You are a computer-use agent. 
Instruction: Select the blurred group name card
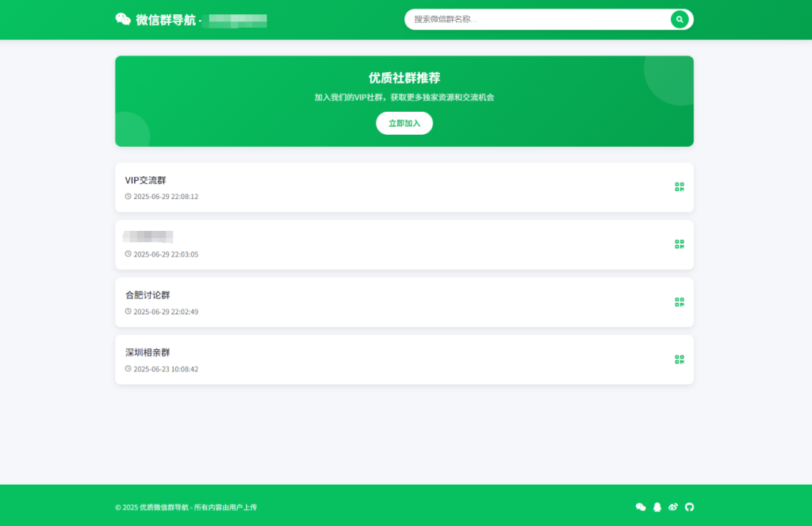coord(147,236)
